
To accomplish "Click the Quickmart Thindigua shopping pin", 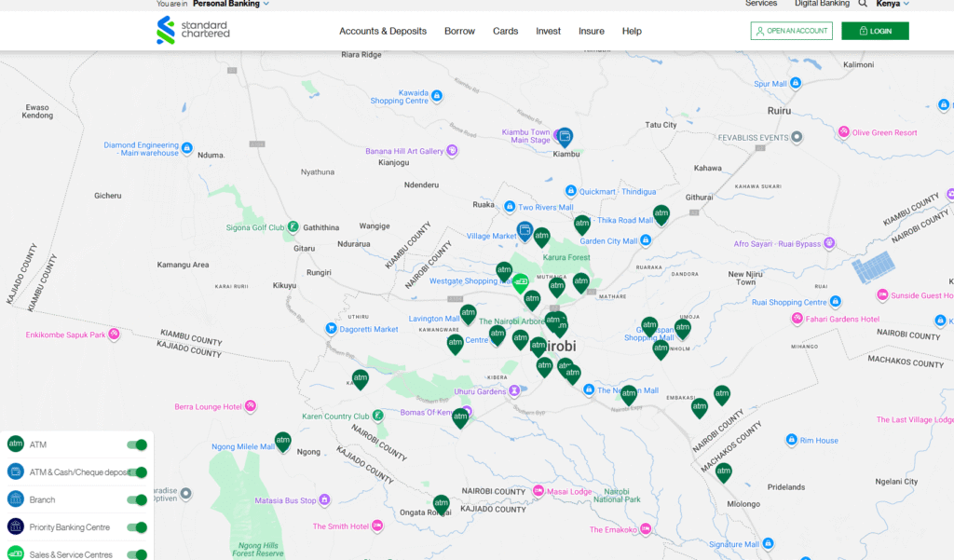I will (571, 191).
